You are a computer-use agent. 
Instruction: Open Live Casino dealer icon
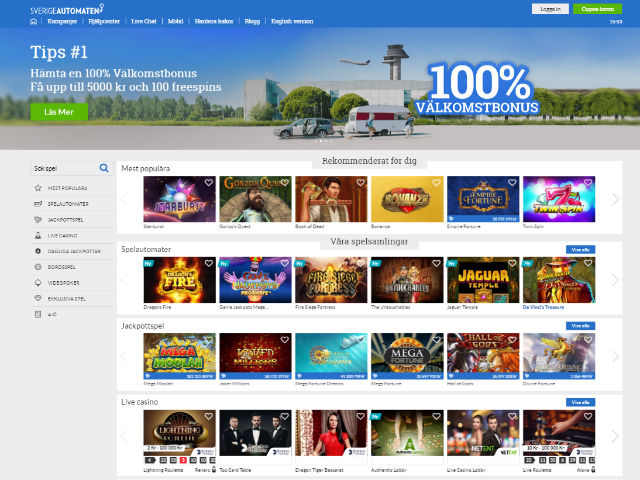(x=38, y=236)
